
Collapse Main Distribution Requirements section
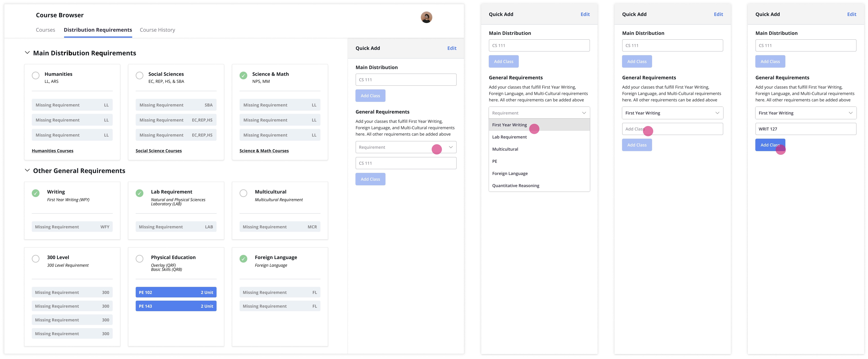[27, 53]
